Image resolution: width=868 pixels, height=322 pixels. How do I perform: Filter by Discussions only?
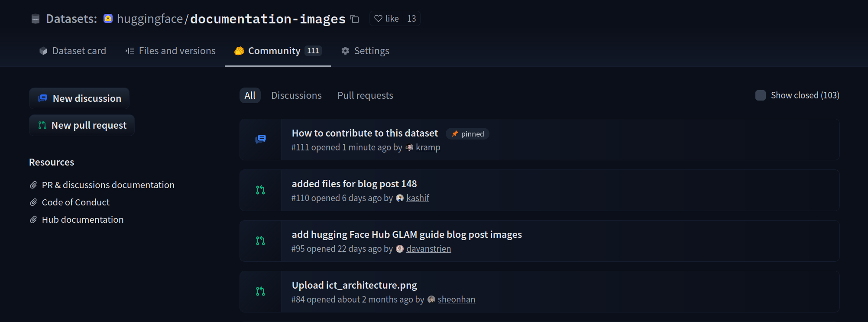pos(296,95)
